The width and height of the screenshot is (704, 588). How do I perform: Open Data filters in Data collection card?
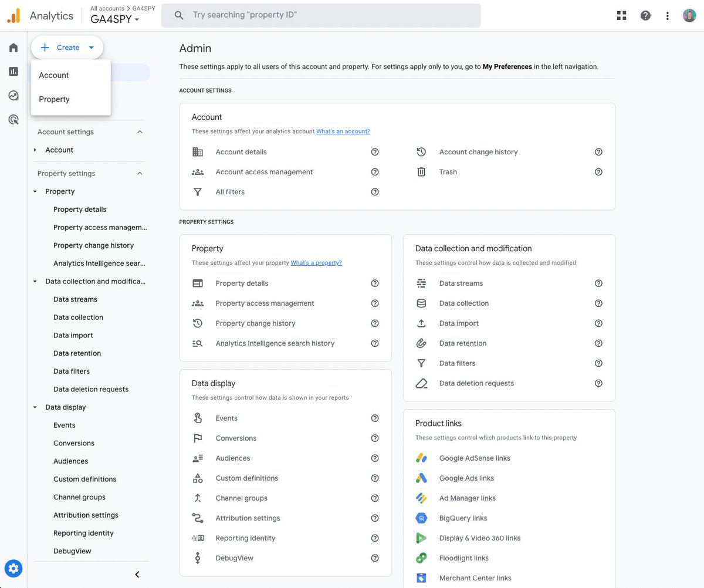click(457, 363)
